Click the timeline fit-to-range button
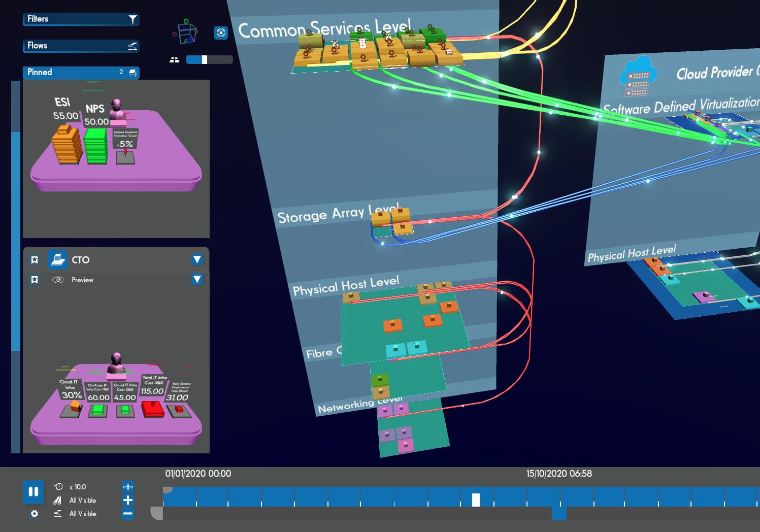Viewport: 760px width, 532px height. click(128, 487)
